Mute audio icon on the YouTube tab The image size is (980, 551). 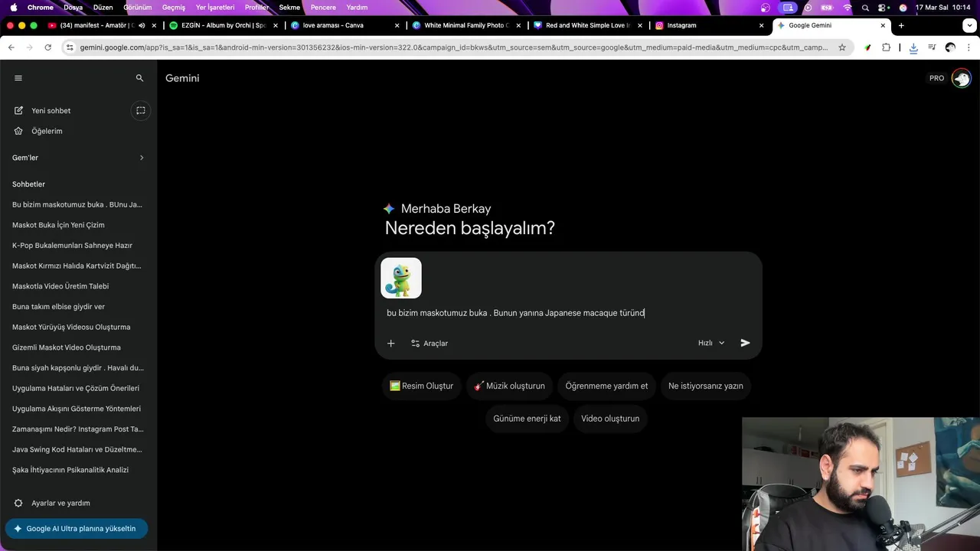point(142,25)
